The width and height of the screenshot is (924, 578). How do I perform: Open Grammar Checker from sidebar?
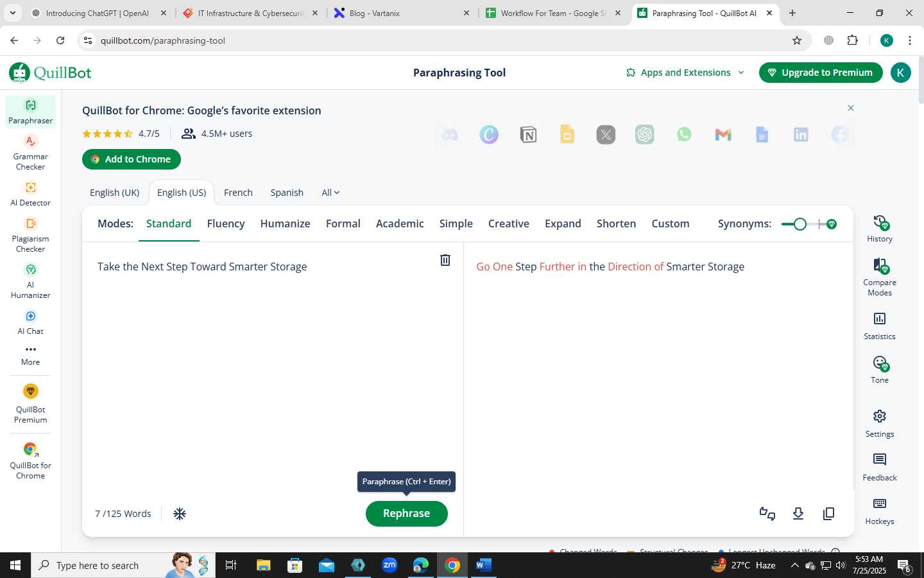pos(30,152)
